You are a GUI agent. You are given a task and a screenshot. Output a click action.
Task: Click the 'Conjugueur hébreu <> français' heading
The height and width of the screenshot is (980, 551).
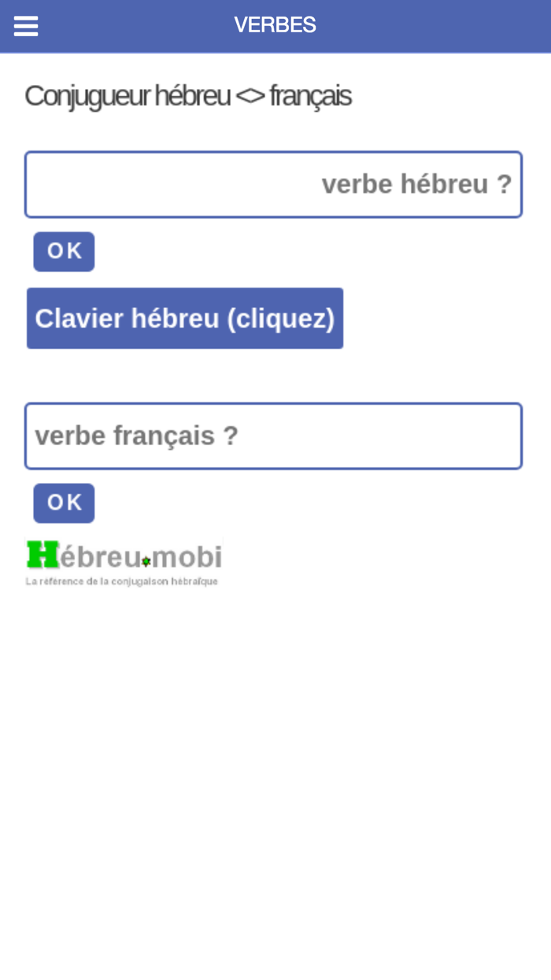point(188,95)
